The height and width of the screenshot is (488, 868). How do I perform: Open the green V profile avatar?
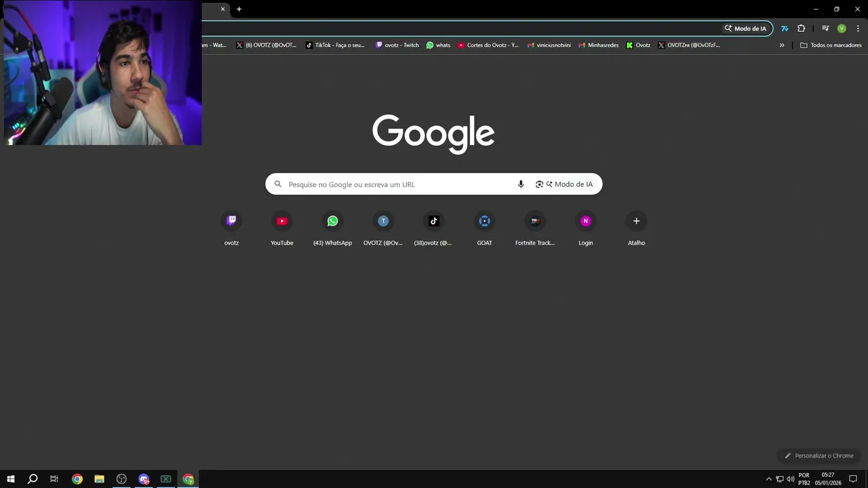click(842, 28)
